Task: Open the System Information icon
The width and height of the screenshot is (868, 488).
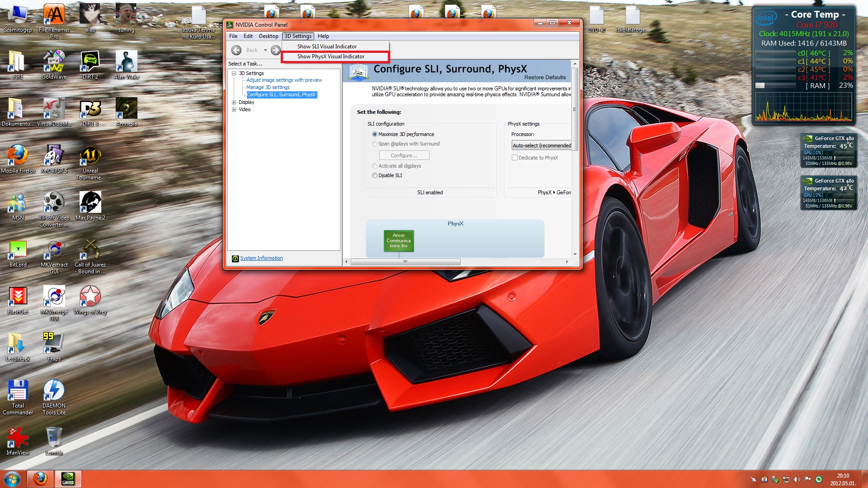Action: [x=235, y=258]
